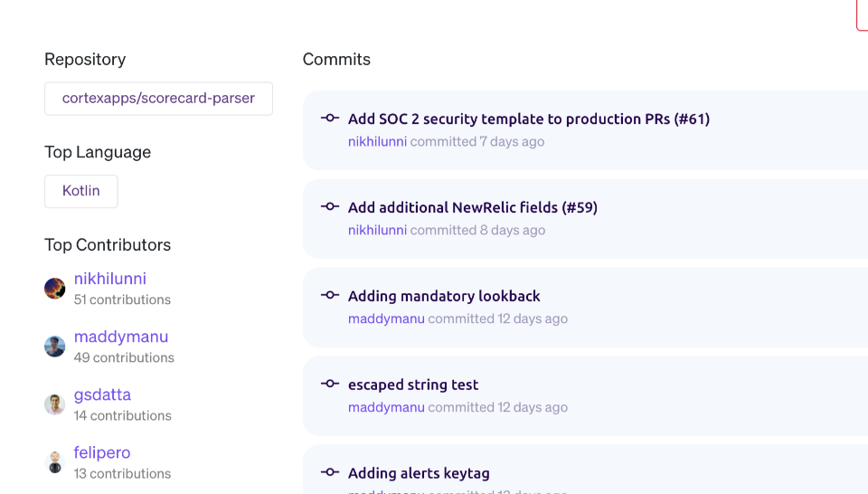Open nikhilunni contributor profile name
Screen dimensions: 868x494
(x=110, y=279)
